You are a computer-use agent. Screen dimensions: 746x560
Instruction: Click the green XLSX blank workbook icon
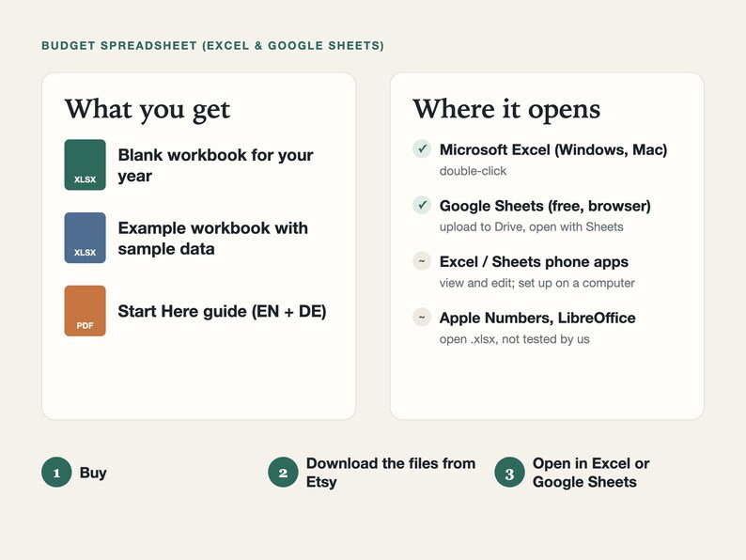(x=85, y=164)
